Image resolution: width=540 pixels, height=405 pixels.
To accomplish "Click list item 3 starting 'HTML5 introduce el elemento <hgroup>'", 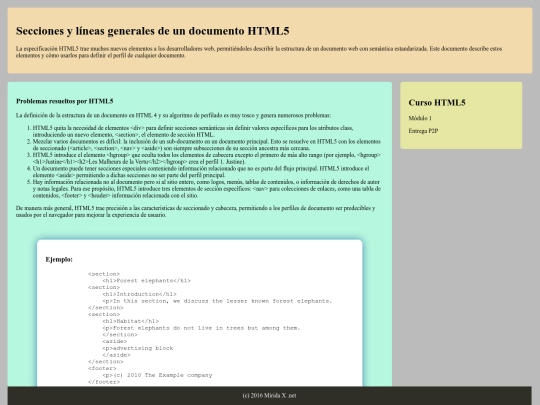I will click(207, 158).
